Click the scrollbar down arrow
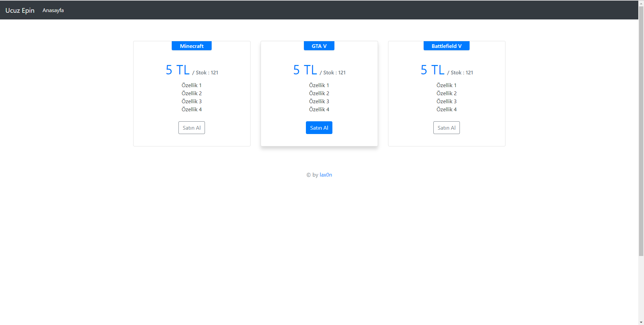644x325 pixels. tap(641, 322)
